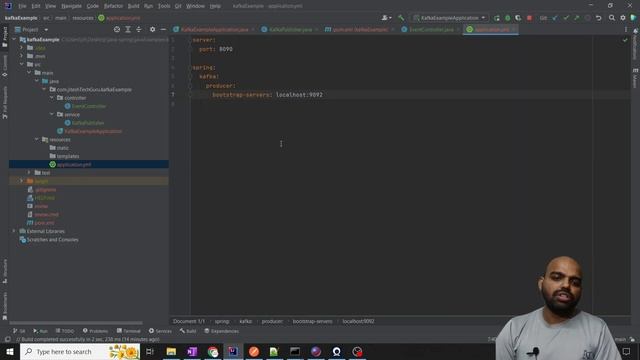Switch to the KafkaPublisher.java editor tab

tap(290, 29)
